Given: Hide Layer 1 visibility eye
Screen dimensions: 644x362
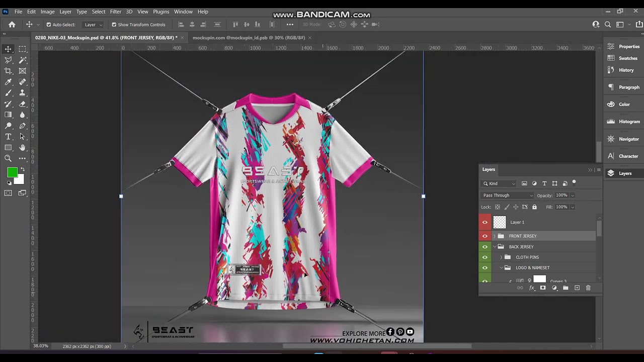Looking at the screenshot, I should 485,222.
